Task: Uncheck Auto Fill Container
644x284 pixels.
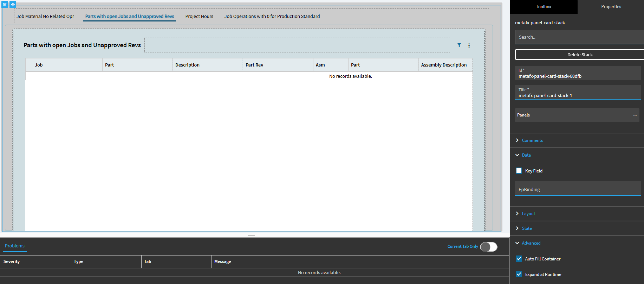Action: pos(519,259)
